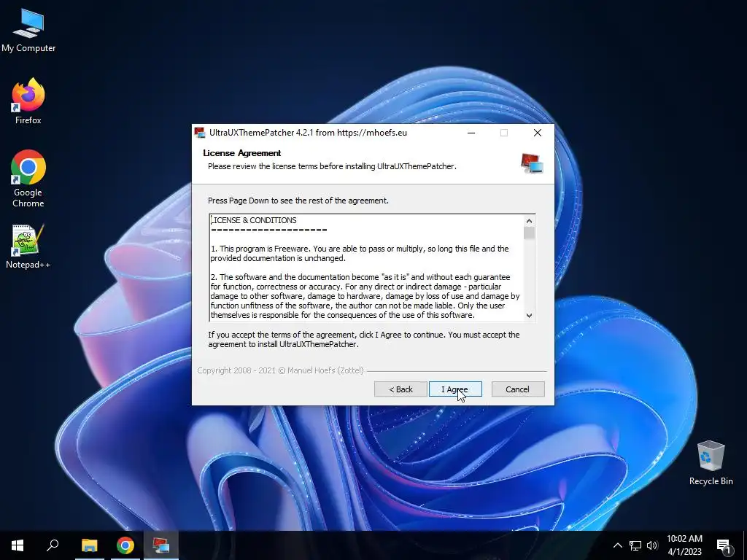Open taskbar Search magnifier
Viewport: 747px width, 560px height.
53,545
